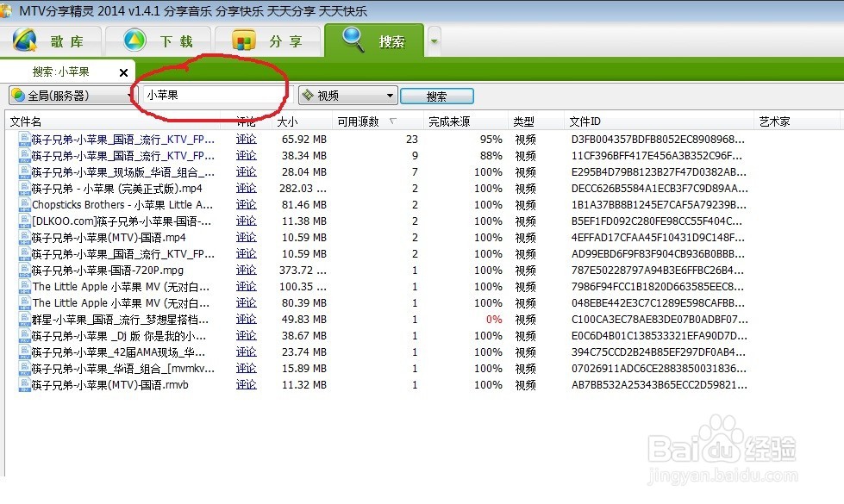Click file icon of 720P.mpg video

[x=24, y=270]
